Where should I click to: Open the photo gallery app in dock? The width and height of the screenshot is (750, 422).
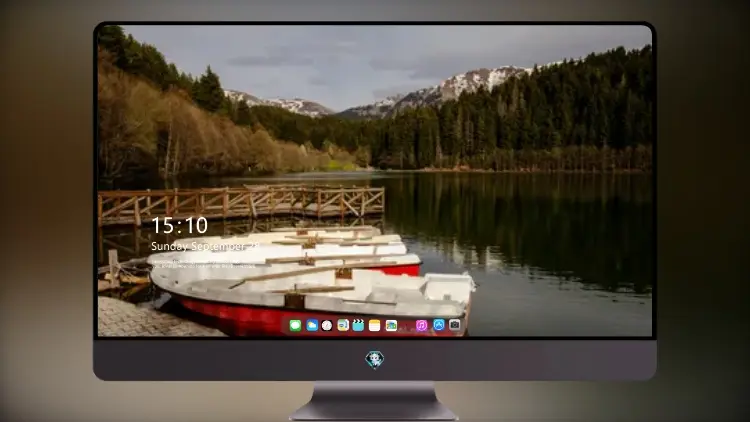click(x=391, y=325)
